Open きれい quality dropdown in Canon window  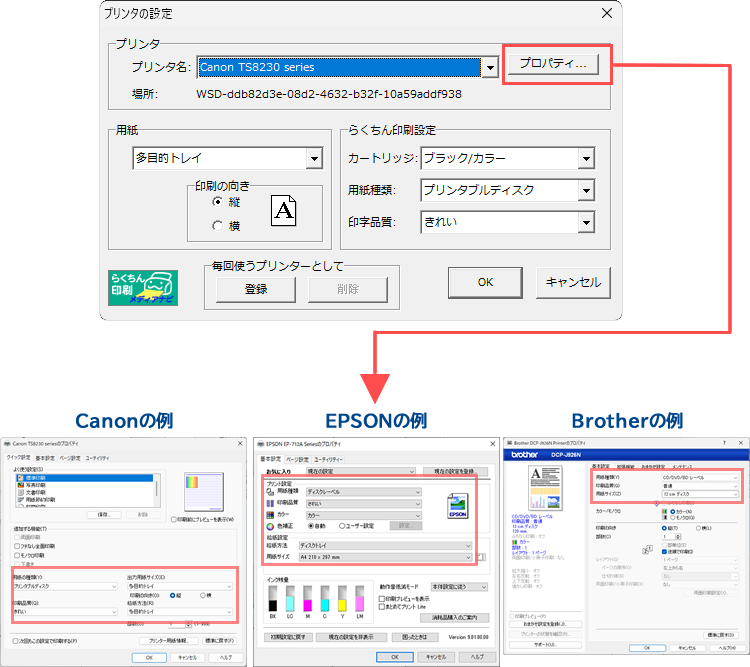point(65,611)
